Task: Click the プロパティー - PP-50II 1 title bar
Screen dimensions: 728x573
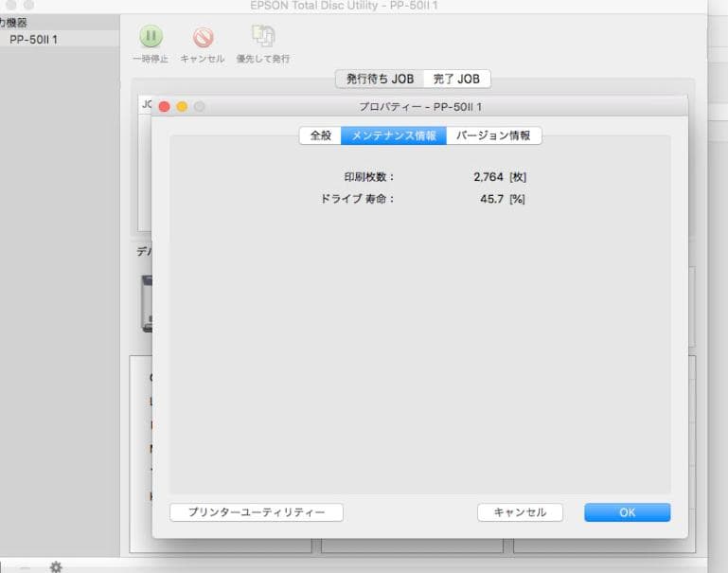Action: click(x=420, y=107)
